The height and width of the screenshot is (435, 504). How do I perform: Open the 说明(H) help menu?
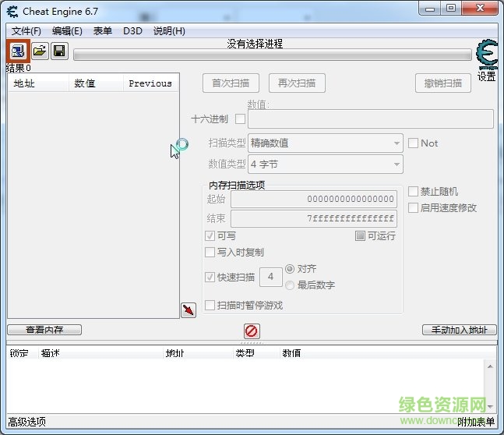[x=169, y=31]
